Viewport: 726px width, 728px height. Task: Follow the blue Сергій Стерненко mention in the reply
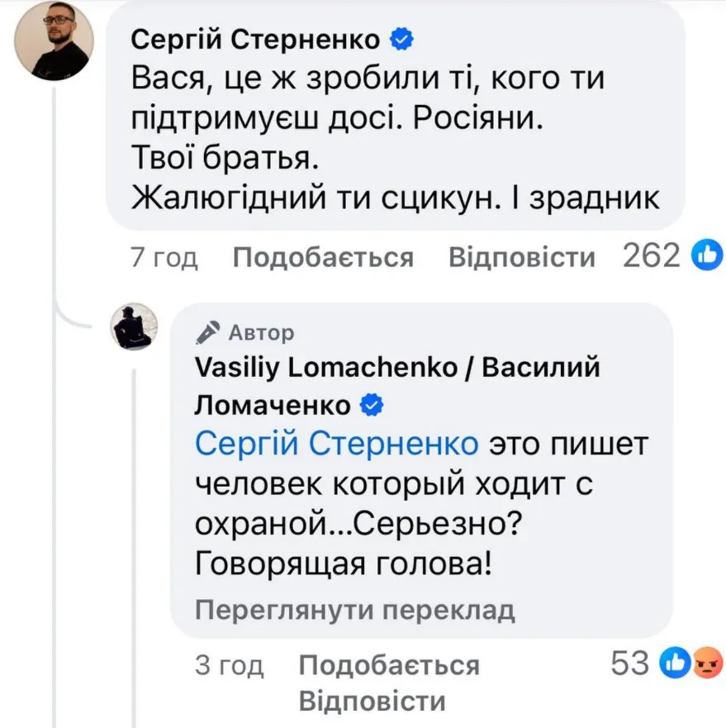[x=337, y=445]
